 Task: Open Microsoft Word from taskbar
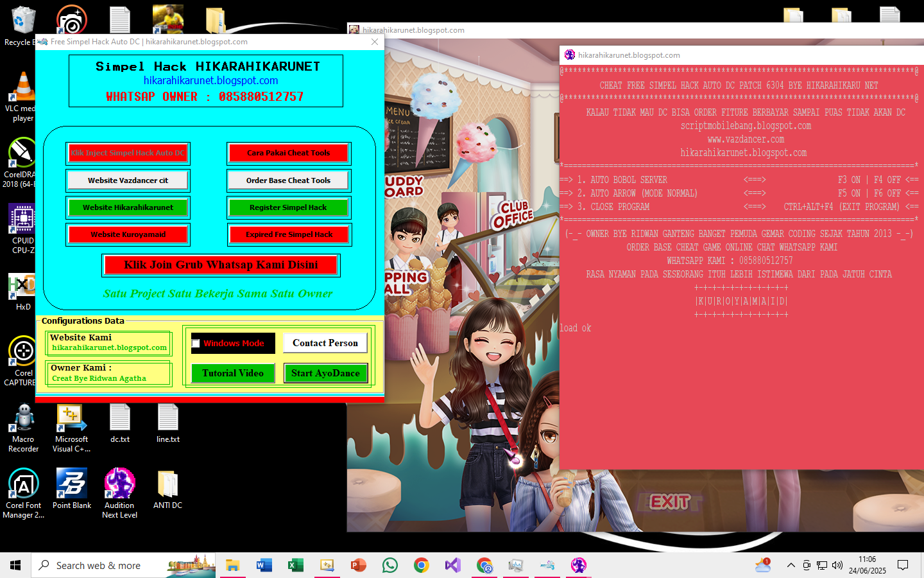(264, 565)
